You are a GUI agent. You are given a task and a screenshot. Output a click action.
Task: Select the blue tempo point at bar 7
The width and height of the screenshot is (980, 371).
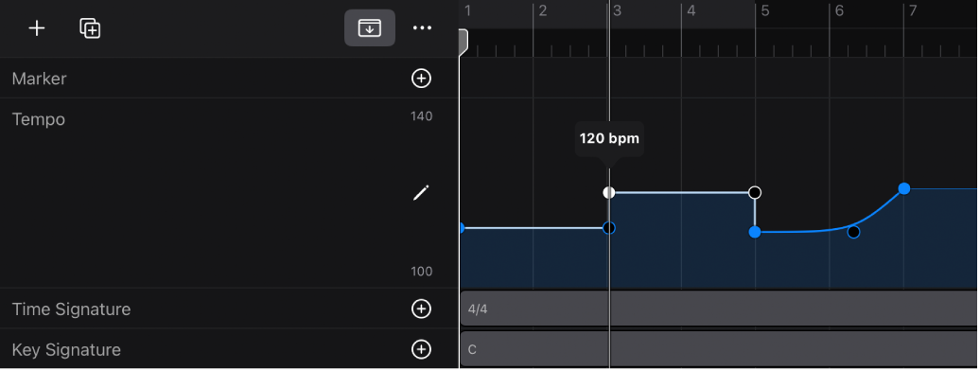pyautogui.click(x=903, y=188)
